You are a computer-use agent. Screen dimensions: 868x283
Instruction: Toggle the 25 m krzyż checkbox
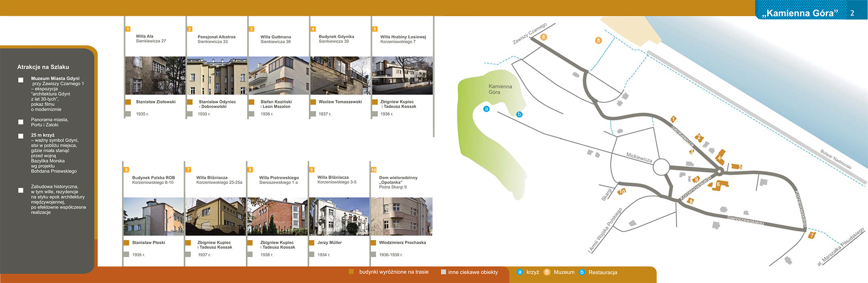click(x=21, y=136)
